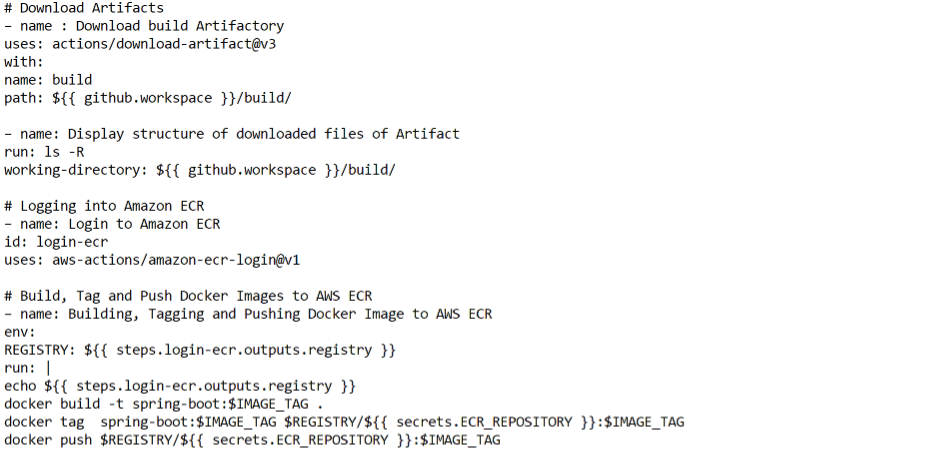This screenshot has height=451, width=946.
Task: Select the 'Display structure of downloaded files' line
Action: (x=232, y=134)
